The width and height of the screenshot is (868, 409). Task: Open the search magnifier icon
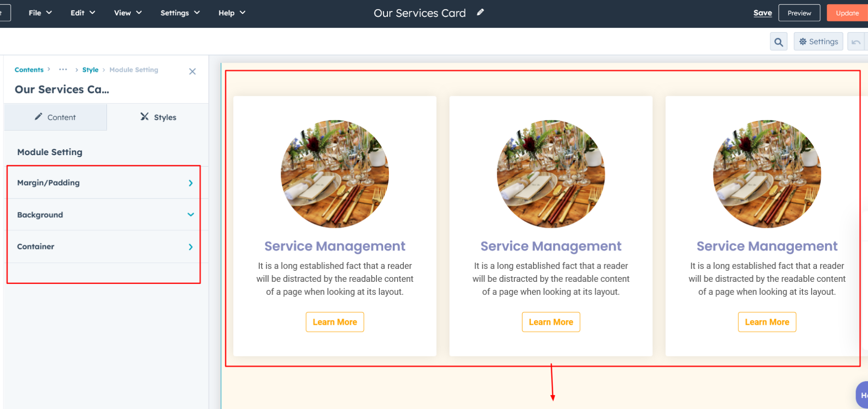(778, 42)
